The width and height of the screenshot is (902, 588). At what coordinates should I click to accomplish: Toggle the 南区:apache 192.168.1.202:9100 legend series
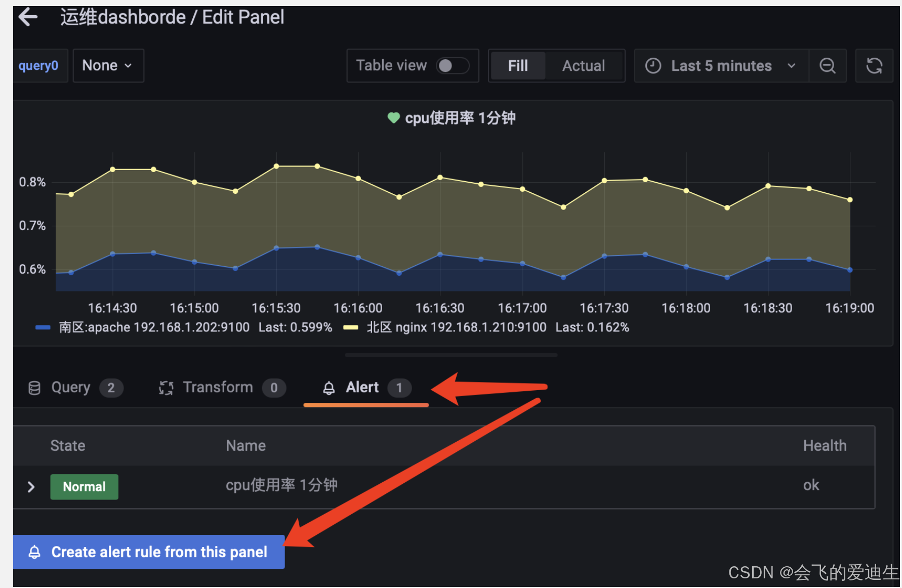[154, 327]
